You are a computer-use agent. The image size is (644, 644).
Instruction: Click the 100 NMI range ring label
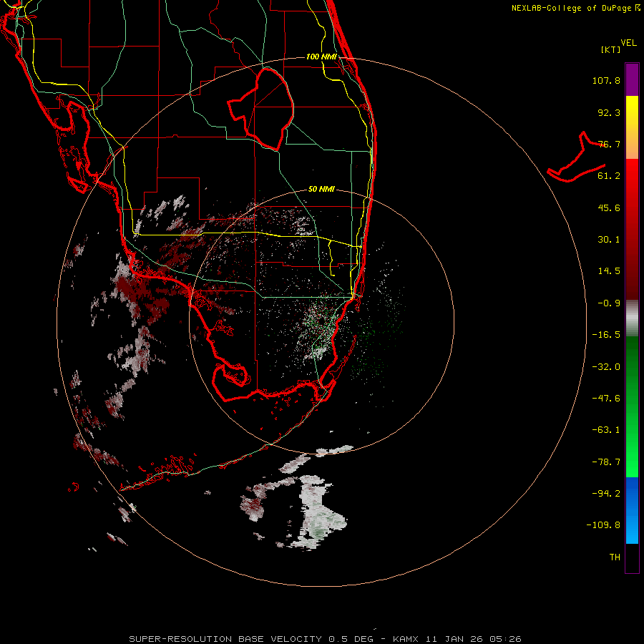tap(321, 57)
